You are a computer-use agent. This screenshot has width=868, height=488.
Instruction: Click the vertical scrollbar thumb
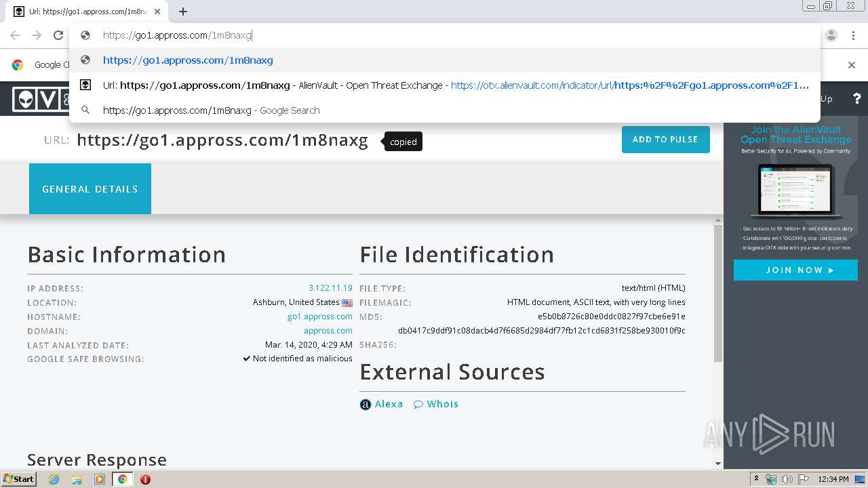coord(718,293)
